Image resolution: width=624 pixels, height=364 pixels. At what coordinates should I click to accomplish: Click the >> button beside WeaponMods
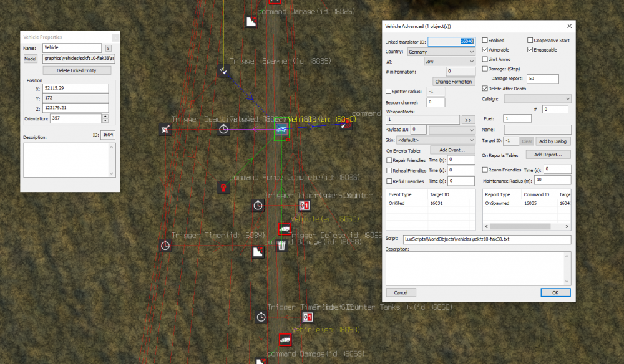[x=469, y=120]
